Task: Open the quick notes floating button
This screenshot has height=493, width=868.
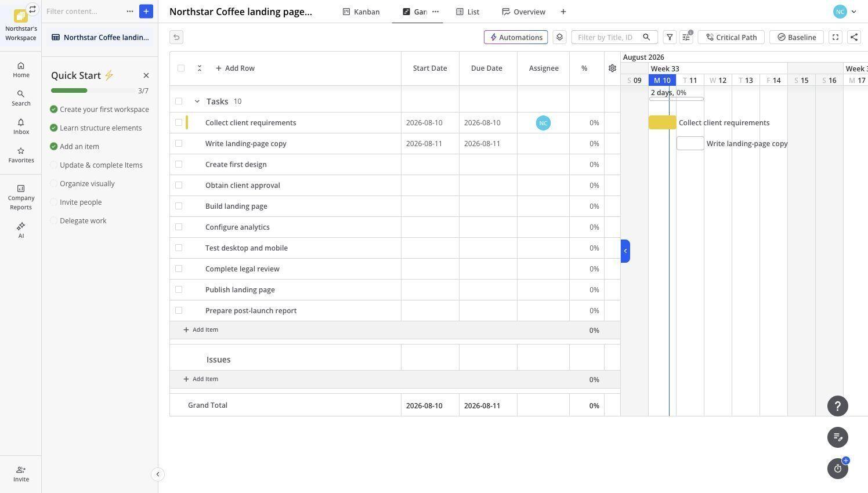Action: [x=838, y=437]
